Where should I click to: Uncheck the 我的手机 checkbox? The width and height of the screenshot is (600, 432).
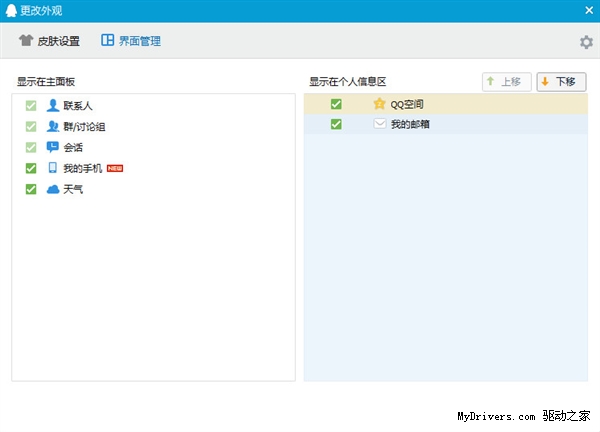click(31, 168)
